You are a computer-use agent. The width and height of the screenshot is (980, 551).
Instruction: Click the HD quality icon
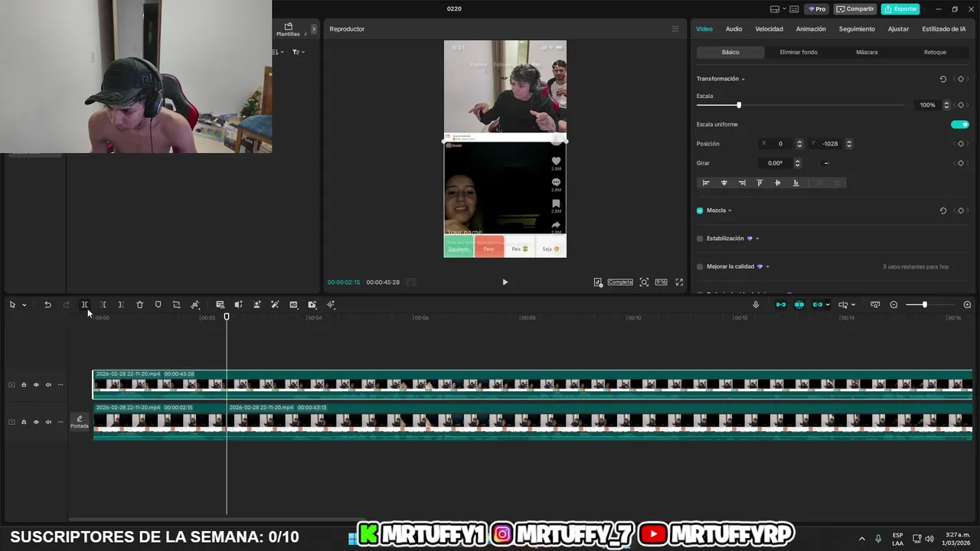[293, 305]
